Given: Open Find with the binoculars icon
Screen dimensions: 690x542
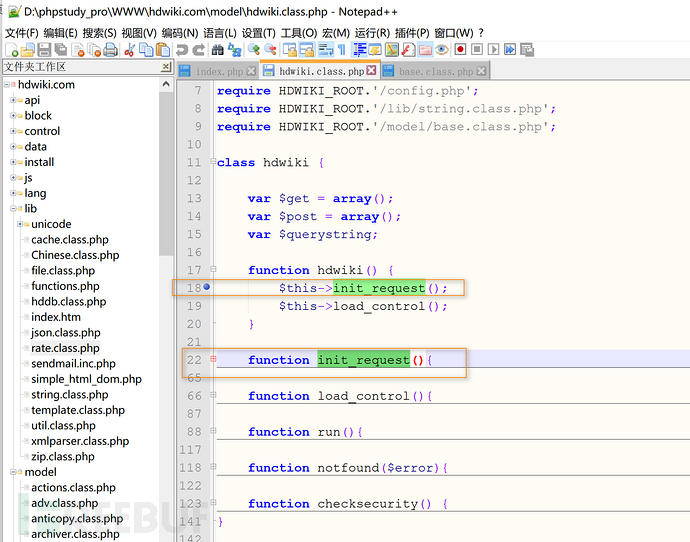Looking at the screenshot, I should 217,50.
